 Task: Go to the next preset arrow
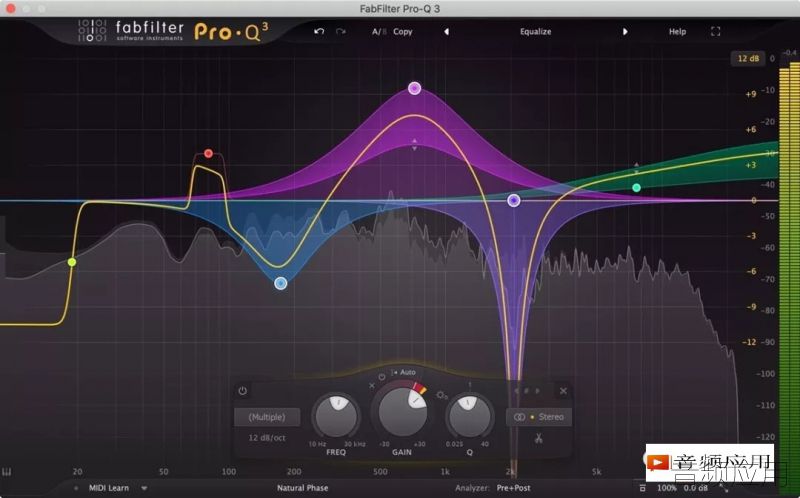624,32
